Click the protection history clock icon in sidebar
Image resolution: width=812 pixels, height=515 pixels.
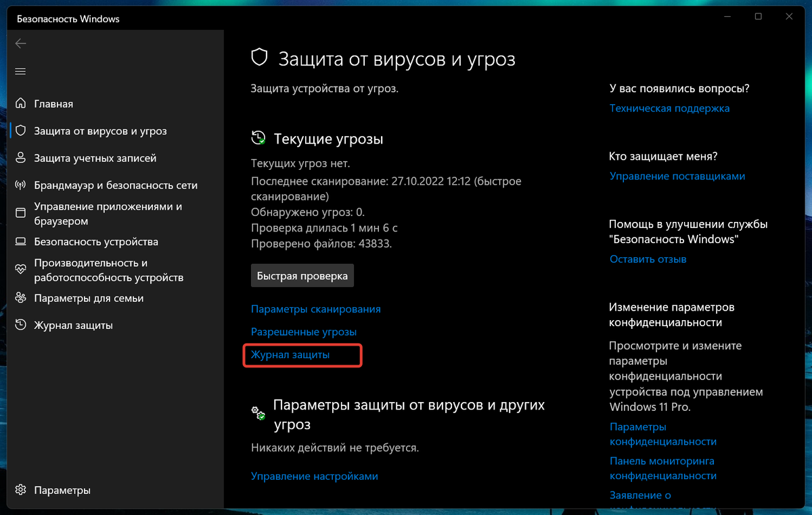click(21, 325)
